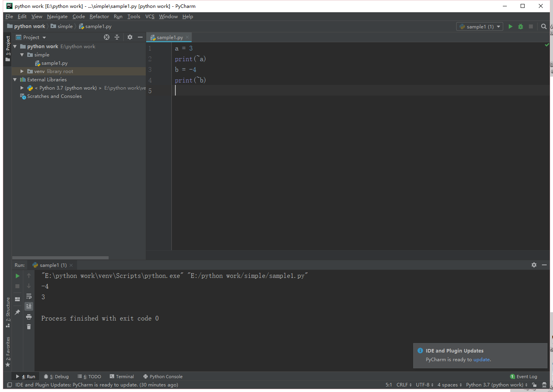Screen dimensions: 553x392
Task: Open the Project view dropdown
Action: [x=31, y=38]
